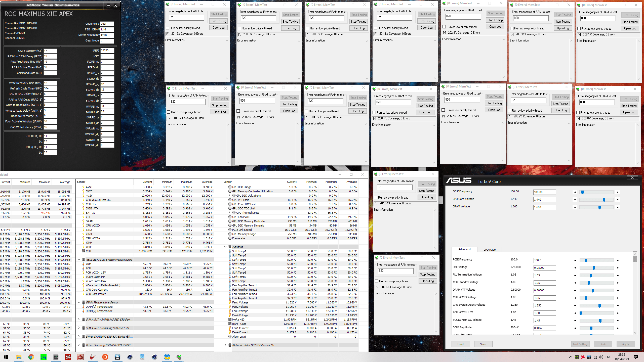Enable low priority thread in 204.5% coverage MemTest
The width and height of the screenshot is (644, 362).
pyautogui.click(x=376, y=198)
